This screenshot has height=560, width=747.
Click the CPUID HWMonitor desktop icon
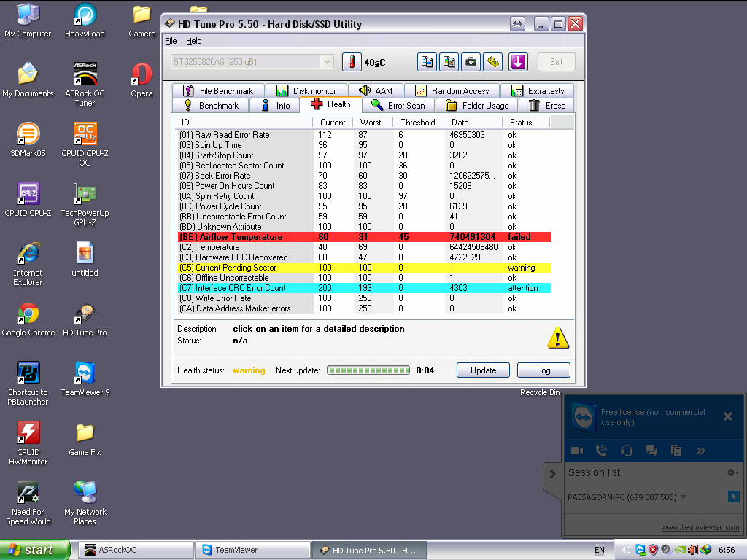point(28,443)
